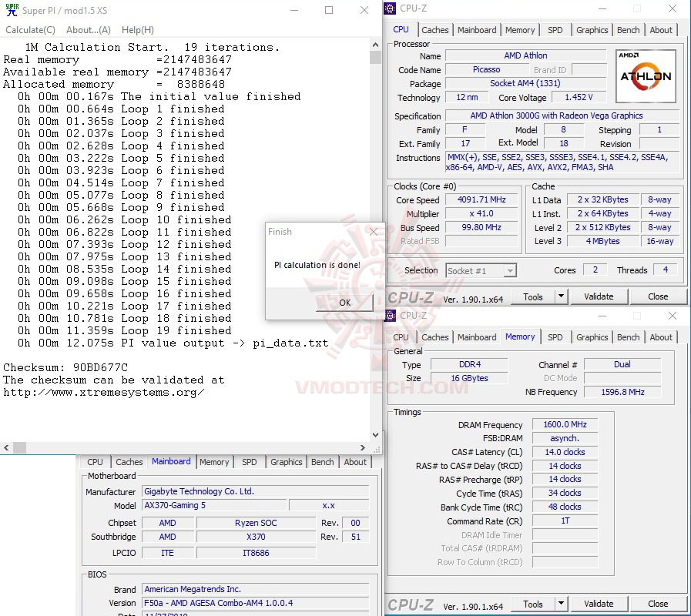The image size is (691, 616).
Task: Click Validate in top CPU-Z window
Action: coord(599,296)
